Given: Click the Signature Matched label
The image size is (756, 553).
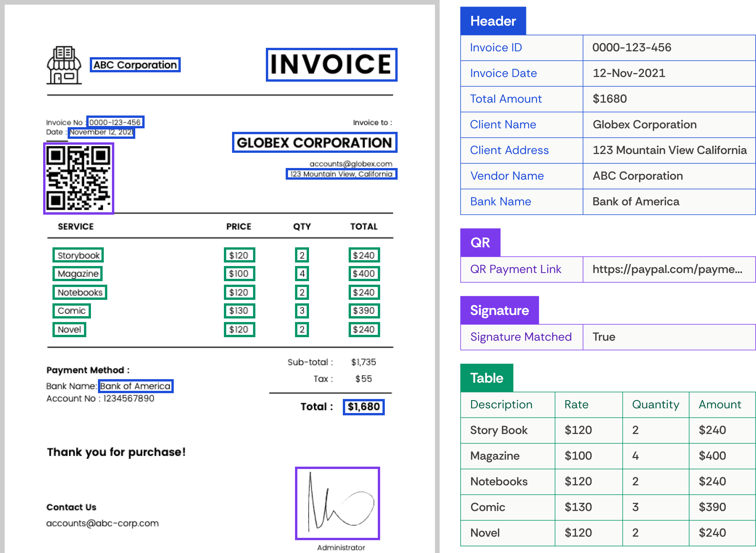Looking at the screenshot, I should [521, 337].
